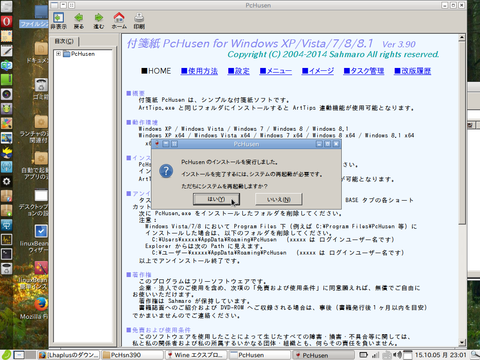Click the help page vertical scrollbar thumb
This screenshot has height=360, width=480.
click(462, 133)
